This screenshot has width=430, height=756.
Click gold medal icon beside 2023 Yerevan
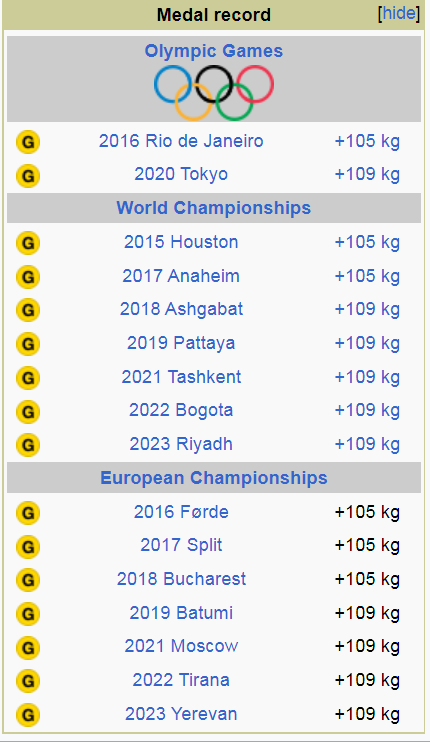tap(28, 715)
